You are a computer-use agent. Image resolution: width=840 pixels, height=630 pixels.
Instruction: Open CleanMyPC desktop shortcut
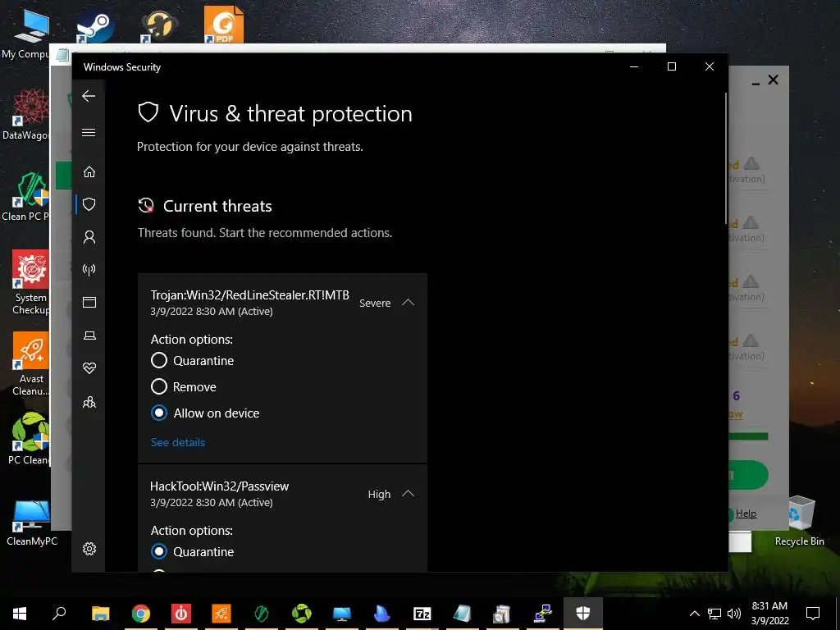(32, 523)
